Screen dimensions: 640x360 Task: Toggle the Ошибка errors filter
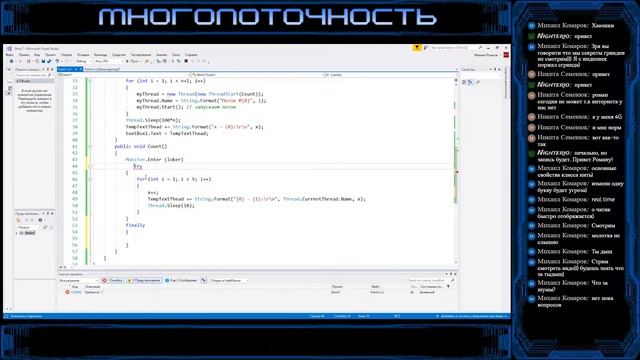click(x=113, y=281)
